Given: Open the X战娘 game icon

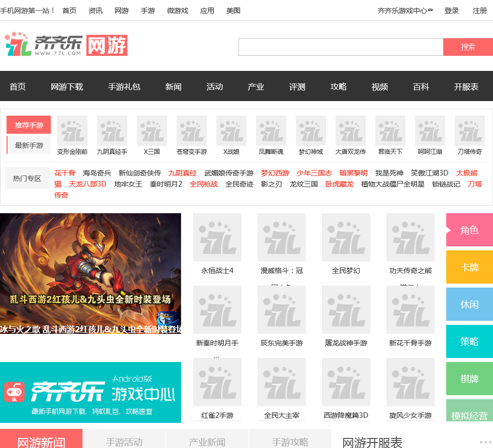Looking at the screenshot, I should point(231,131).
